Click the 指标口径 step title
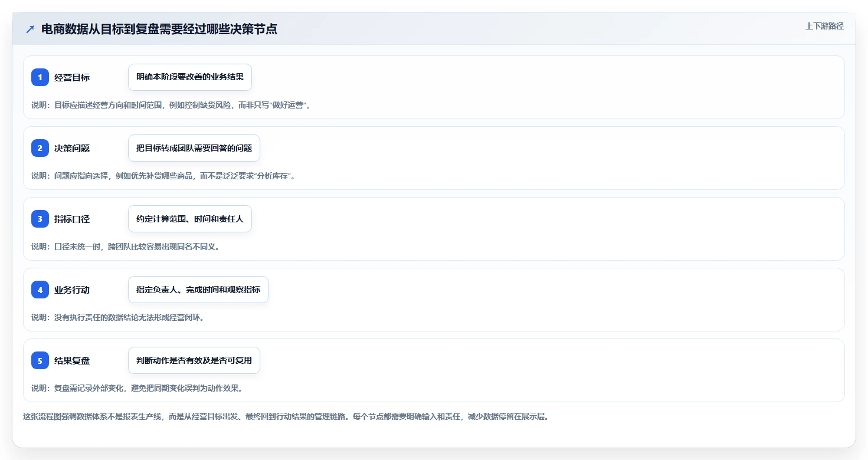 72,219
